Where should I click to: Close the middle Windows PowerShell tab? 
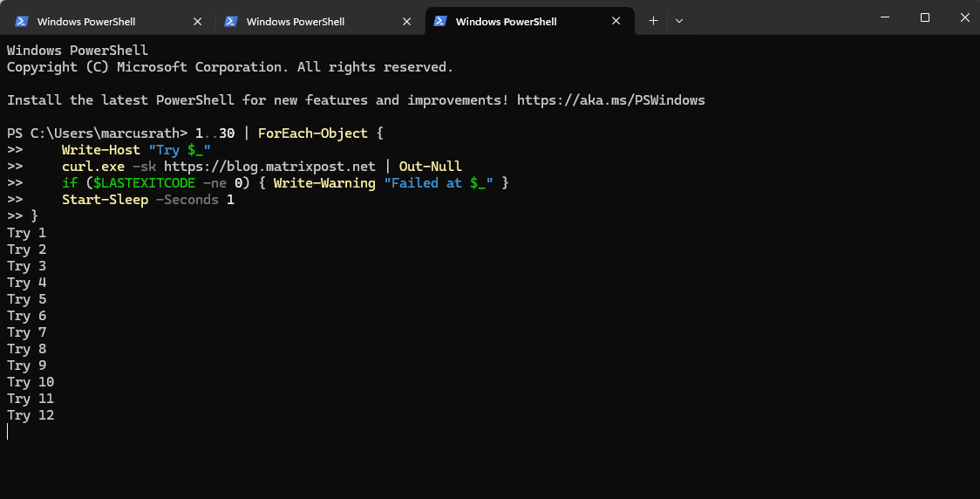pos(407,21)
